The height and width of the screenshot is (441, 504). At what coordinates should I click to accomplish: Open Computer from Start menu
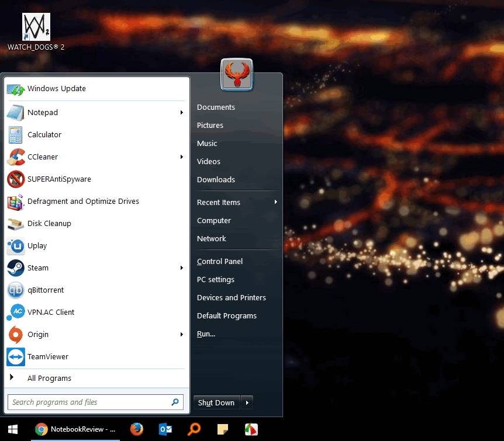(x=214, y=221)
